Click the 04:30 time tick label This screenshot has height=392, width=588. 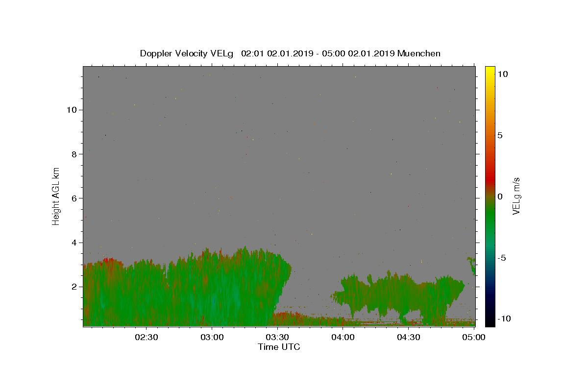pyautogui.click(x=408, y=337)
